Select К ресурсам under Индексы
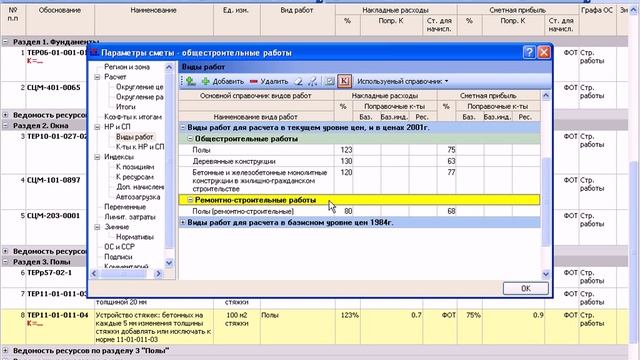This screenshot has width=640, height=360. point(135,177)
